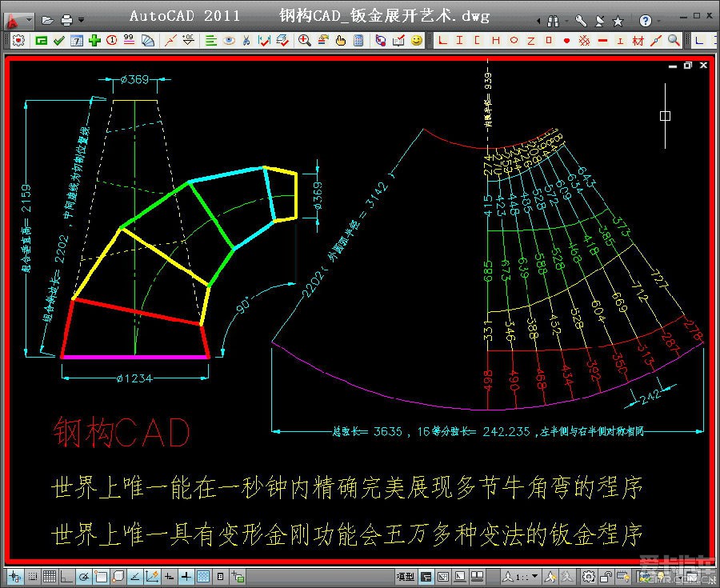Click the red circled number 1 icon
This screenshot has width=720, height=588.
click(x=111, y=40)
